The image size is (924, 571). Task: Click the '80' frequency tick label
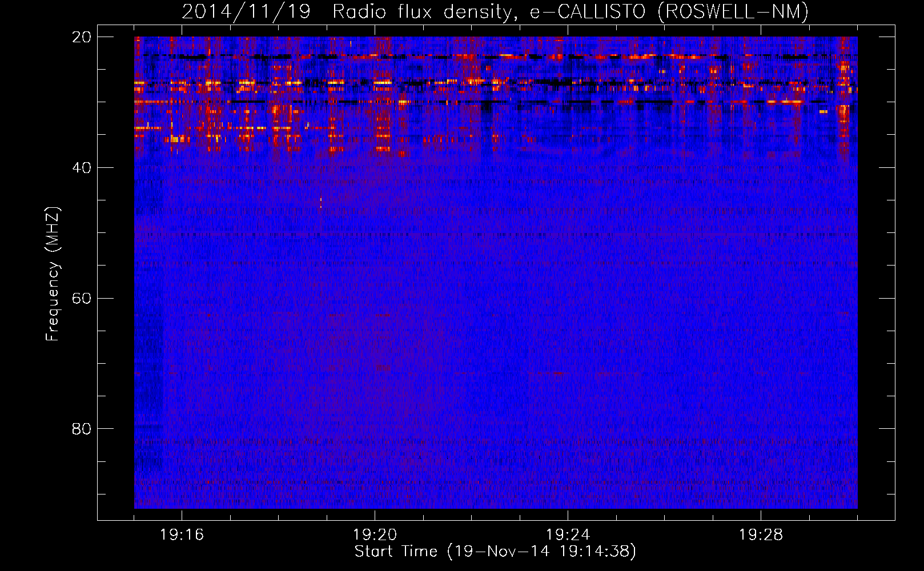(x=82, y=429)
